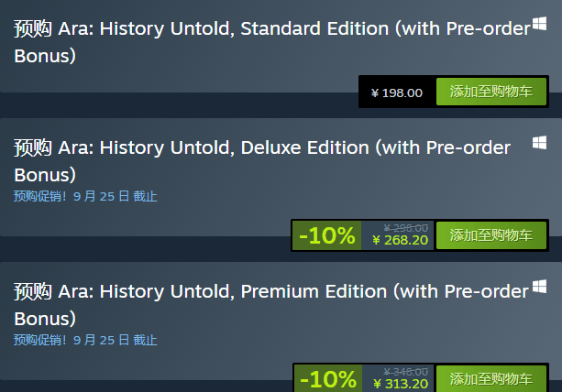Click the Windows icon on Deluxe Edition

[x=539, y=143]
